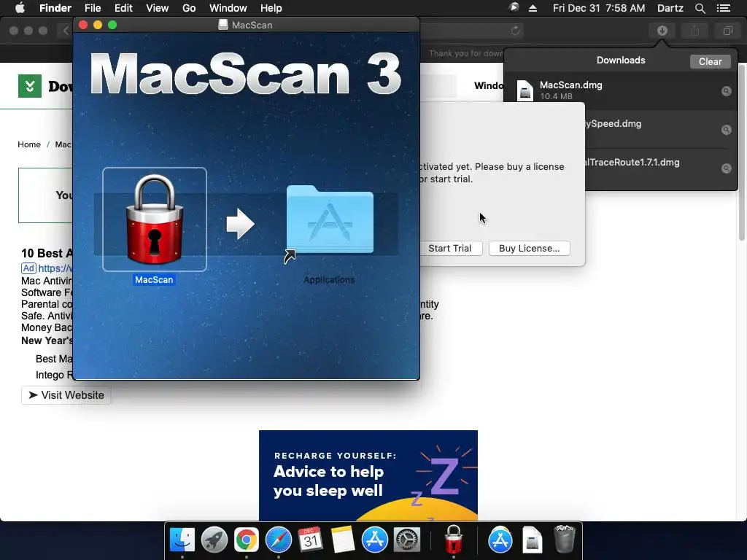
Task: Open Launchpad rocket icon in Dock
Action: tap(214, 540)
